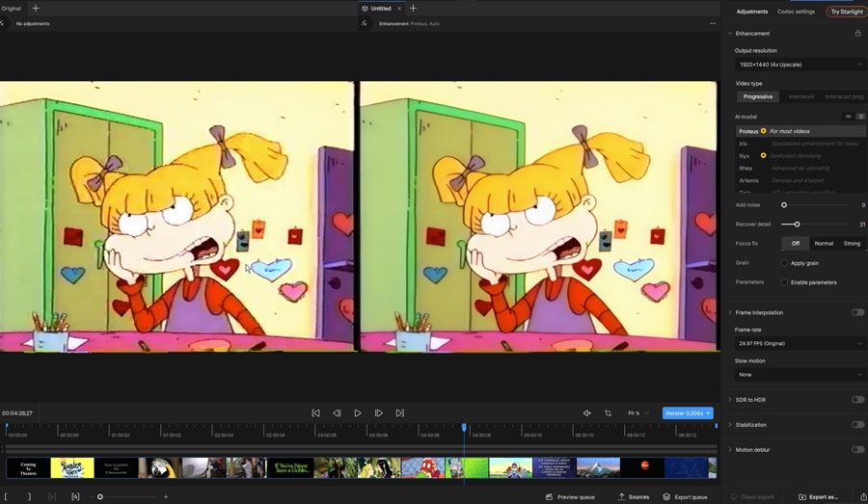Image resolution: width=868 pixels, height=504 pixels.
Task: Click the share icon beside Export as
Action: coord(863,497)
